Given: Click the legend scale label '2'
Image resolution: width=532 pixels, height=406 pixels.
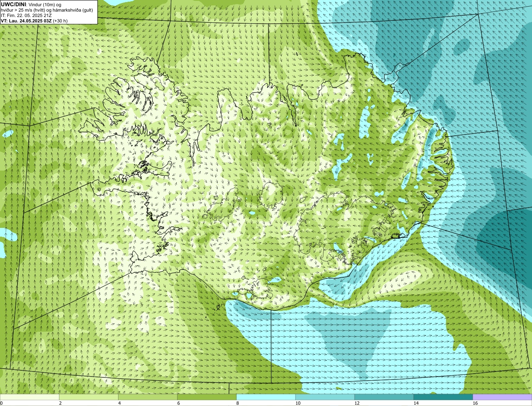Looking at the screenshot, I should coord(60,403).
